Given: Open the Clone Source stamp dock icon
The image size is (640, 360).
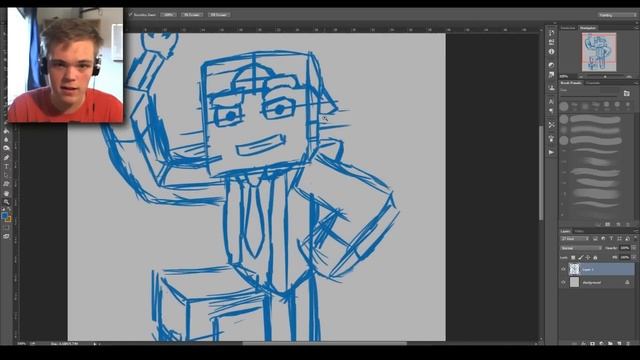Looking at the screenshot, I should click(x=551, y=87).
